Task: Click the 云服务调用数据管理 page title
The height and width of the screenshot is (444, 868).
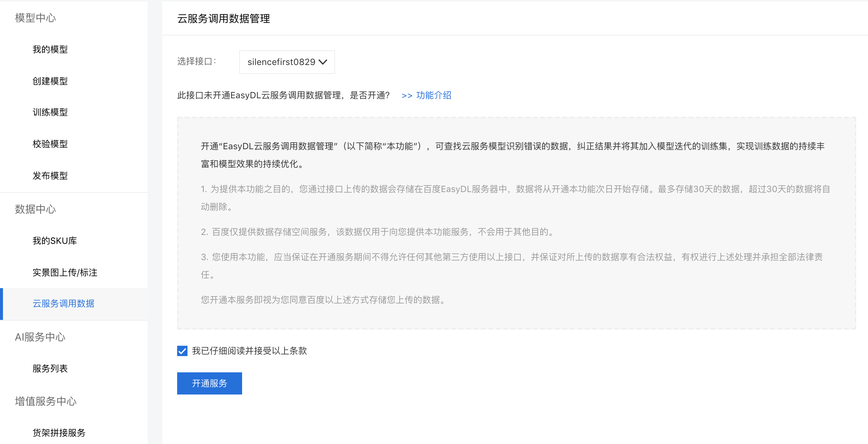Action: pyautogui.click(x=224, y=18)
